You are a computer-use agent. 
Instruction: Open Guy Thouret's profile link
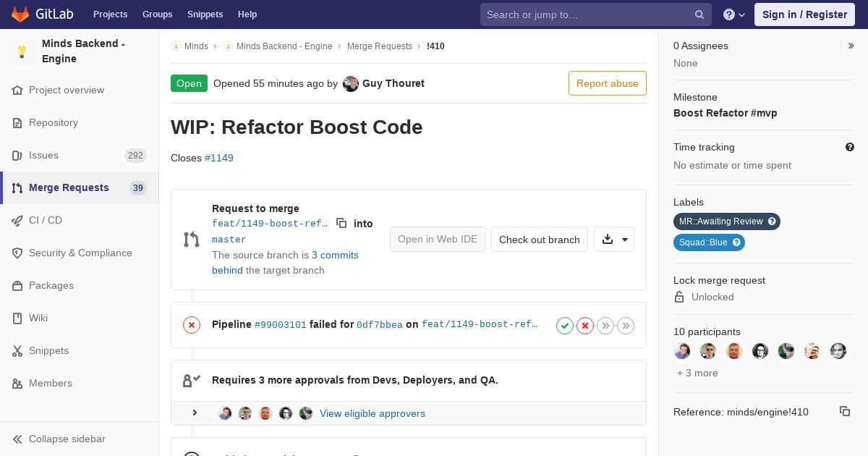coord(393,83)
